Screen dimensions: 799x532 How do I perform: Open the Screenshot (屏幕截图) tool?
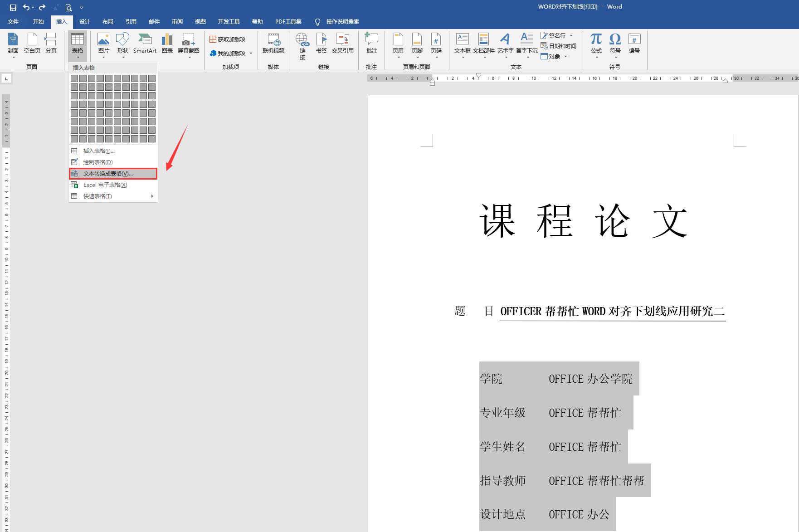coord(189,45)
